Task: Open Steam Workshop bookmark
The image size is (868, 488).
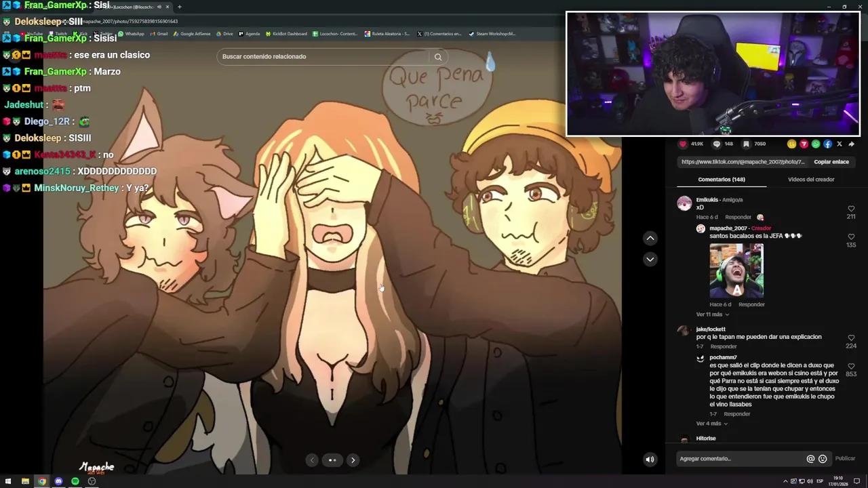Action: pos(492,34)
